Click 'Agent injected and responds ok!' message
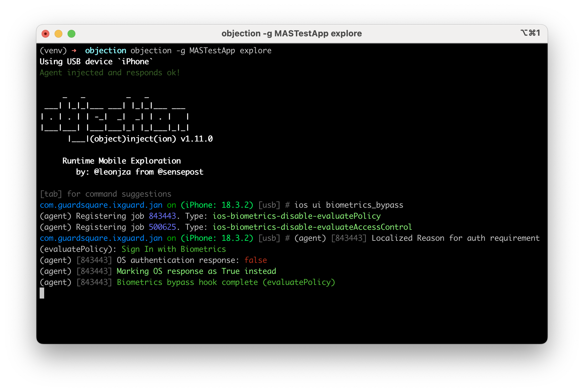 point(110,73)
